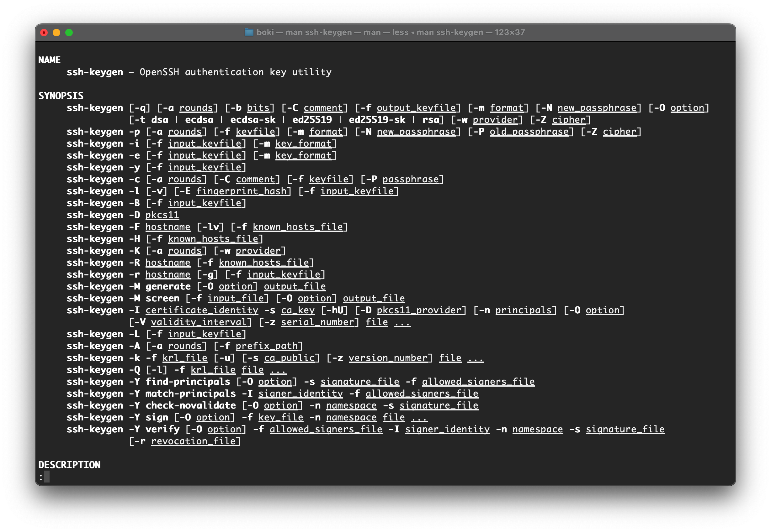Viewport: 771px width, 532px height.
Task: Click the underlined output_keyfile argument
Action: [416, 108]
